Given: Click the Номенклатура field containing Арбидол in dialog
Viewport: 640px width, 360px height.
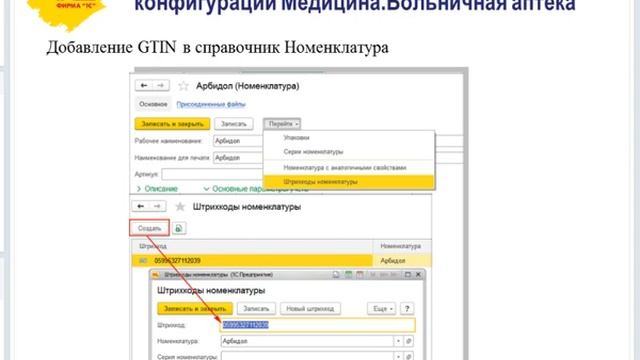Looking at the screenshot, I should point(307,341).
